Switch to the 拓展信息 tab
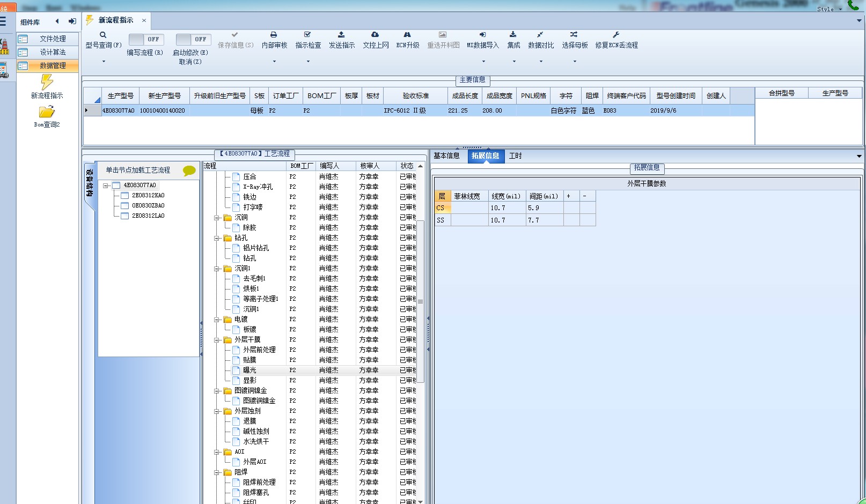Screen dimensions: 866x504 point(486,156)
